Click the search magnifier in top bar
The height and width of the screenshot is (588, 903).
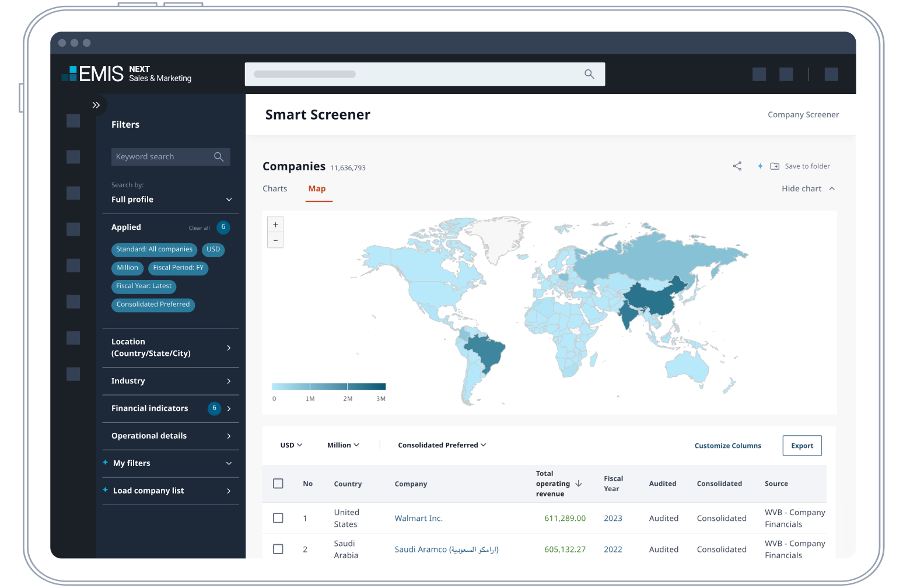[589, 74]
